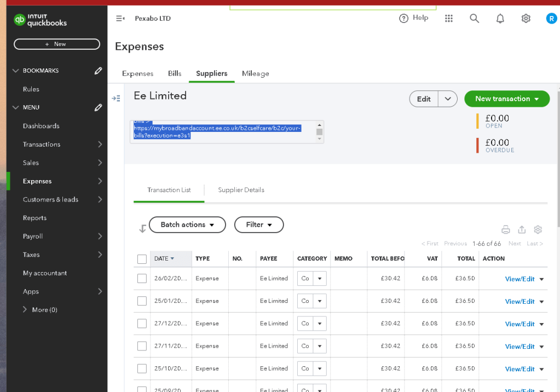560x392 pixels.
Task: Select the Transaction List tab
Action: pos(169,190)
